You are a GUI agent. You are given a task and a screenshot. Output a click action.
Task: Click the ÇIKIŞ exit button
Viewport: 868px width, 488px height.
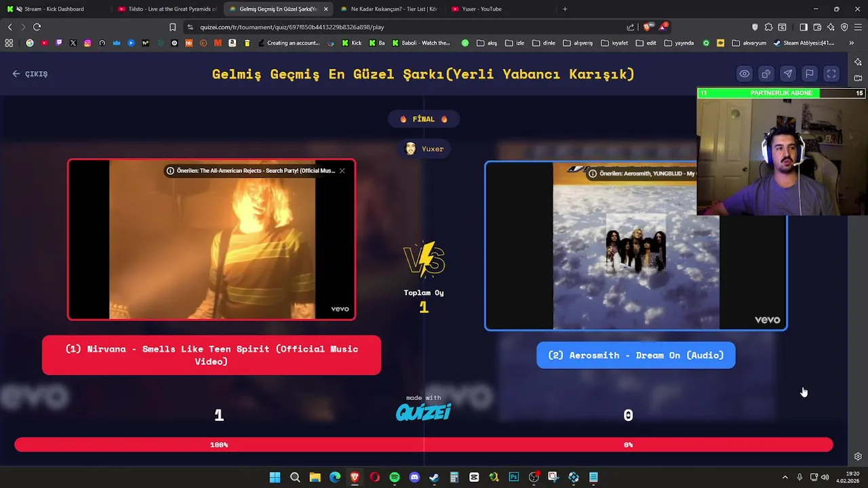point(30,74)
